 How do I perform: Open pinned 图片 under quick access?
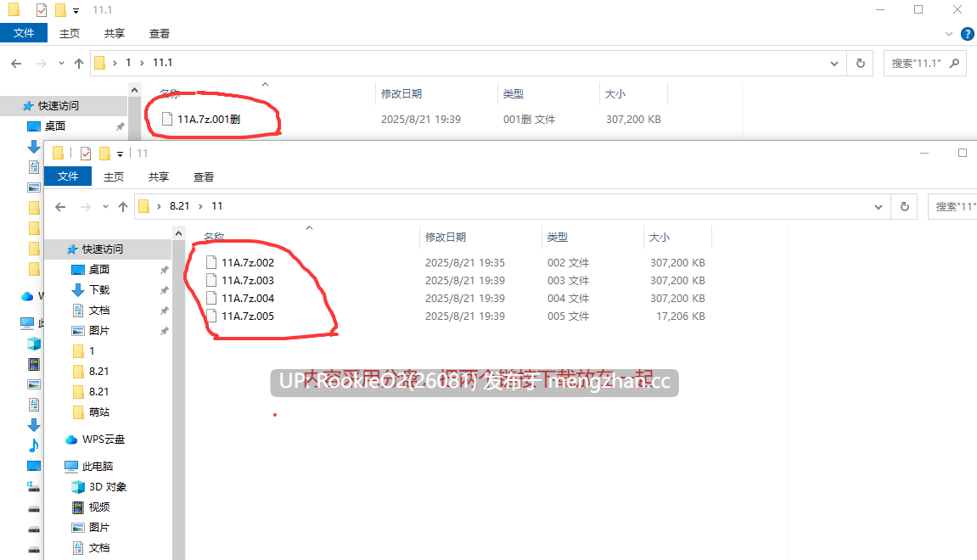click(99, 330)
